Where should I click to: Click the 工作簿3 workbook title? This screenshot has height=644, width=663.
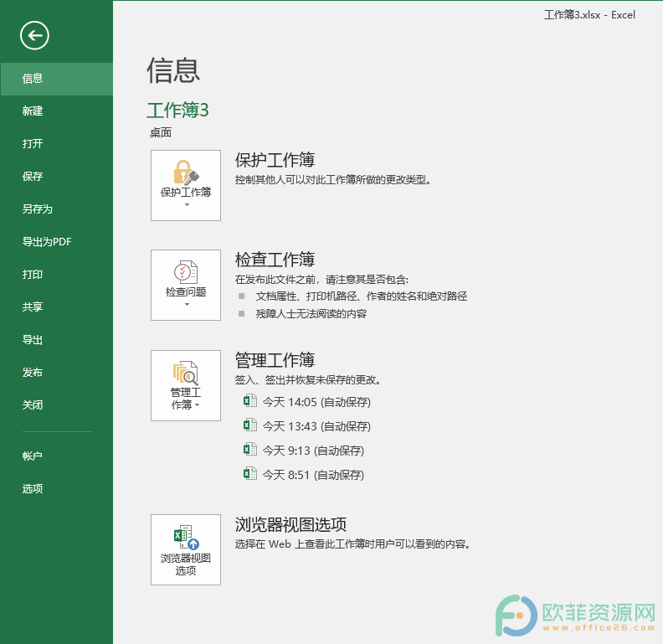click(x=177, y=110)
